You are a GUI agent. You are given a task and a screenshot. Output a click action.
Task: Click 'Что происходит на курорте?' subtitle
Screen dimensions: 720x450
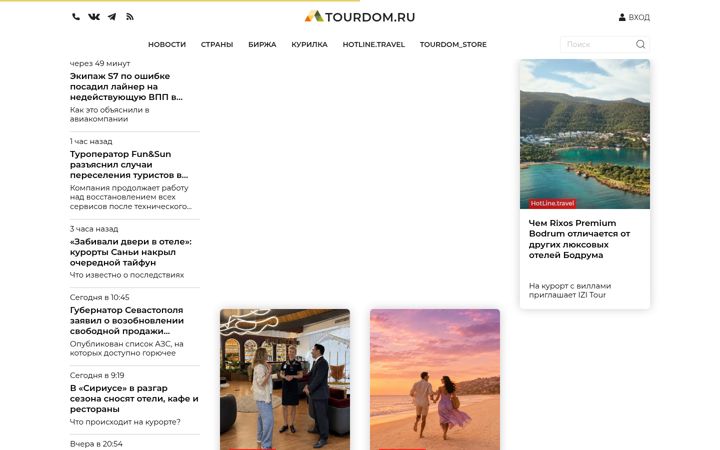[x=125, y=422]
